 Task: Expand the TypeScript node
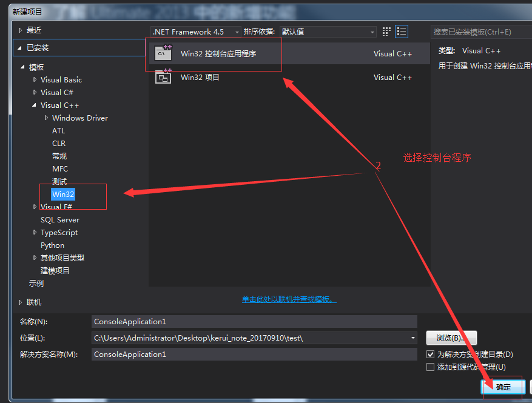[35, 232]
